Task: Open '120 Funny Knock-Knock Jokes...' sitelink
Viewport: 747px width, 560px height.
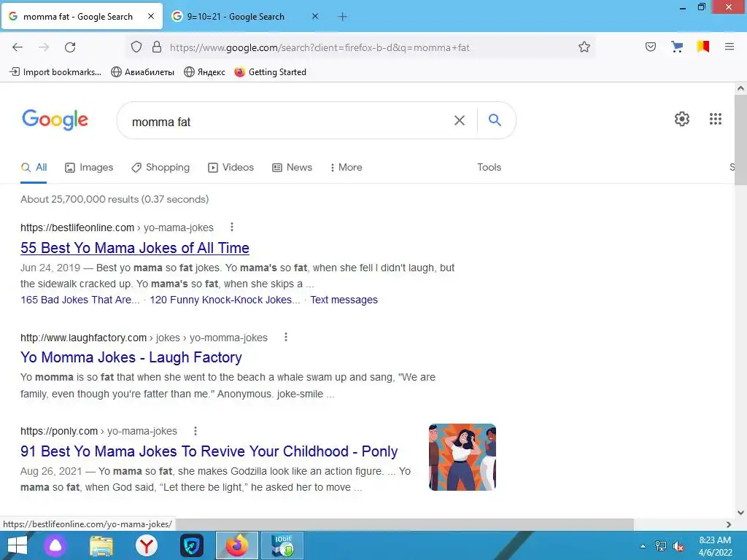Action: click(225, 300)
